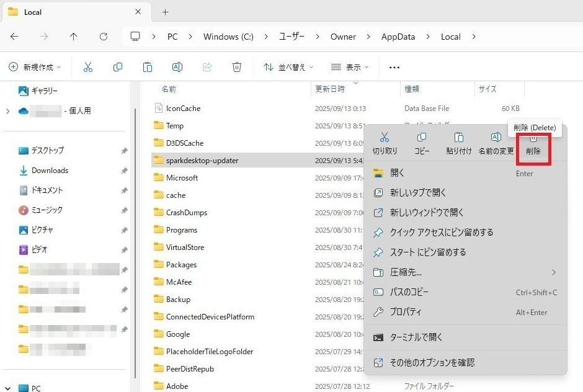Screen dimensions: 583x392
Task: Expand the OneDrive 個人用 tree node
Action: pyautogui.click(x=7, y=111)
